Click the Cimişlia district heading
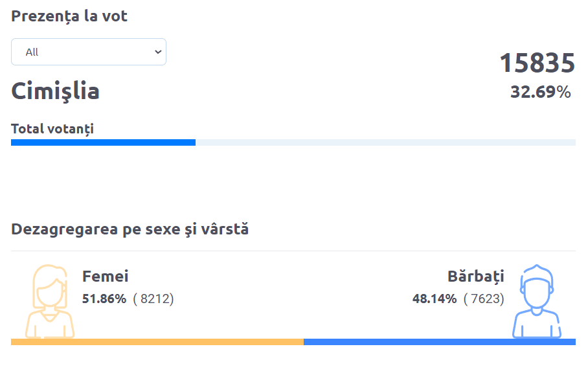The height and width of the screenshot is (373, 588). [x=56, y=91]
